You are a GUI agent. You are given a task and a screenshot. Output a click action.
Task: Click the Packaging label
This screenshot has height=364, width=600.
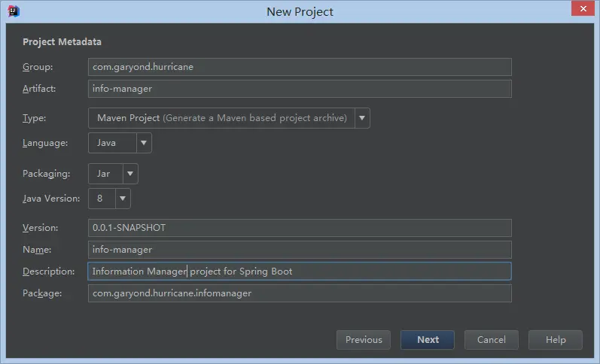pyautogui.click(x=47, y=174)
